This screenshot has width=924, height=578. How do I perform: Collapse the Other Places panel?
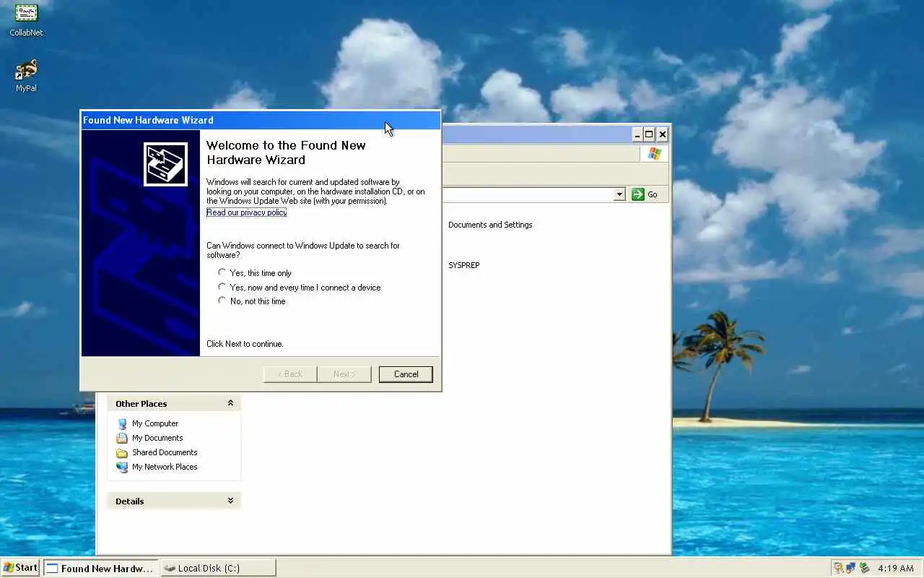pos(230,403)
